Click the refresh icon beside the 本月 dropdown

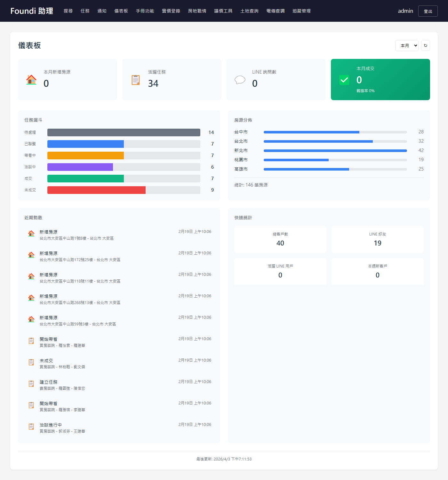click(x=425, y=45)
